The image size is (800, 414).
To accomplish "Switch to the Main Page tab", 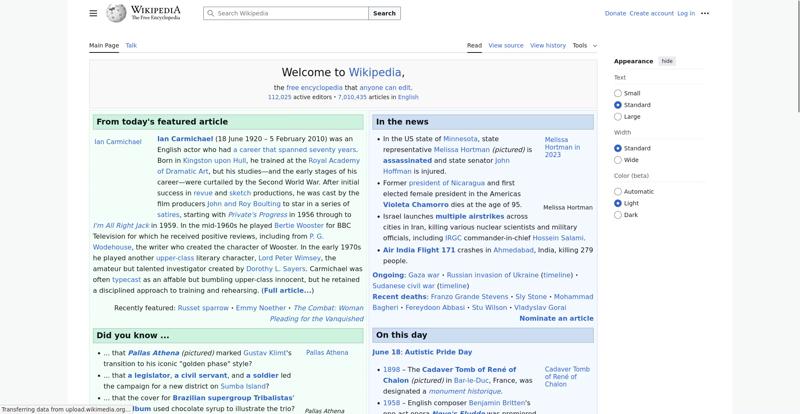I will tap(104, 45).
